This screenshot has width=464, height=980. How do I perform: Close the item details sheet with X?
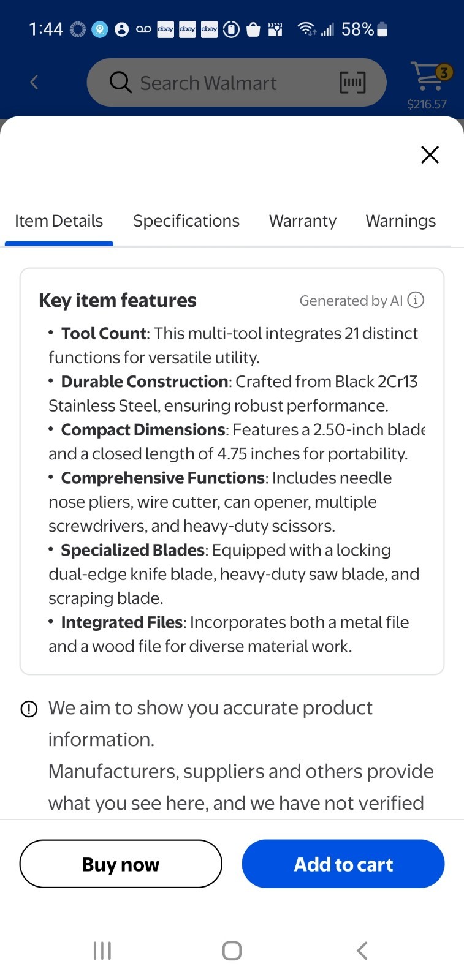pyautogui.click(x=430, y=154)
